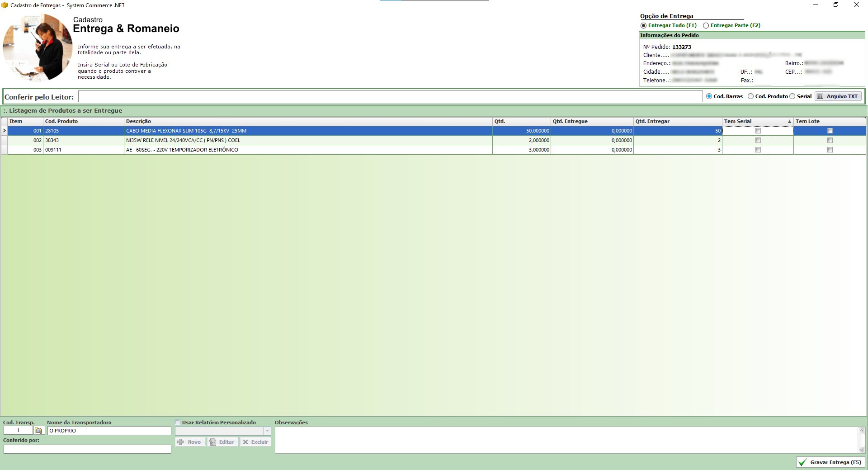The width and height of the screenshot is (868, 470).
Task: Select the Serial reader mode
Action: [x=793, y=96]
